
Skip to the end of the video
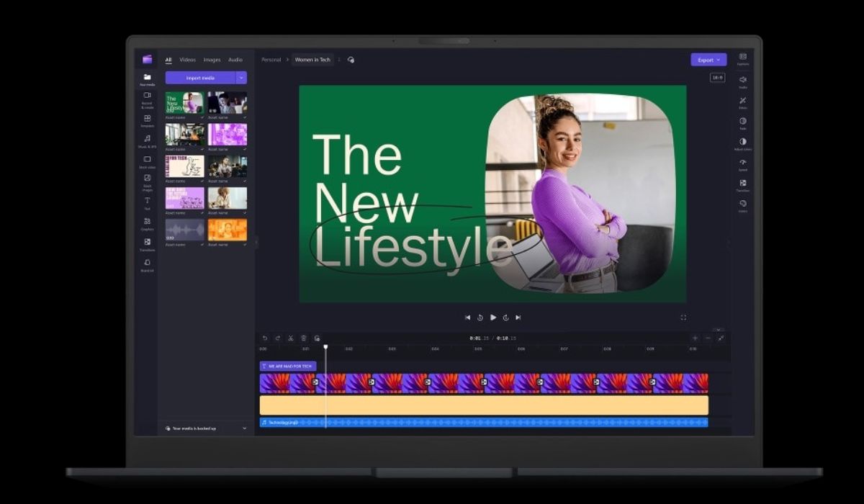click(x=518, y=317)
